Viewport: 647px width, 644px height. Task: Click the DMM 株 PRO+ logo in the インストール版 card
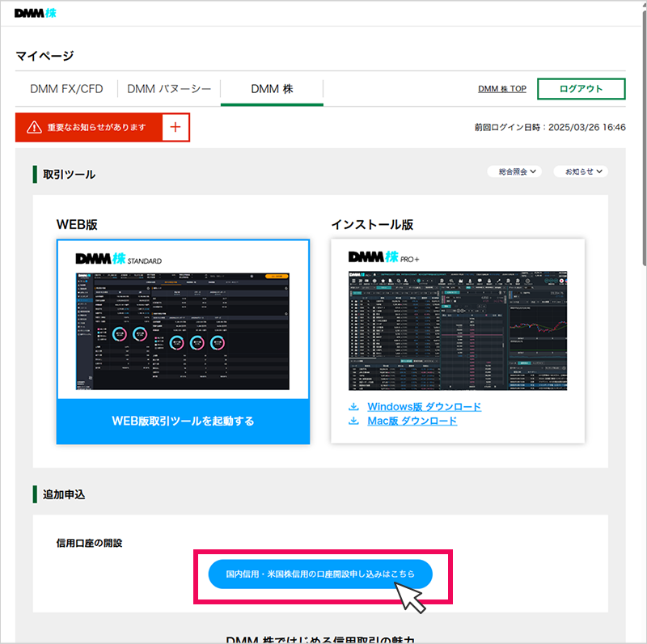tap(383, 257)
